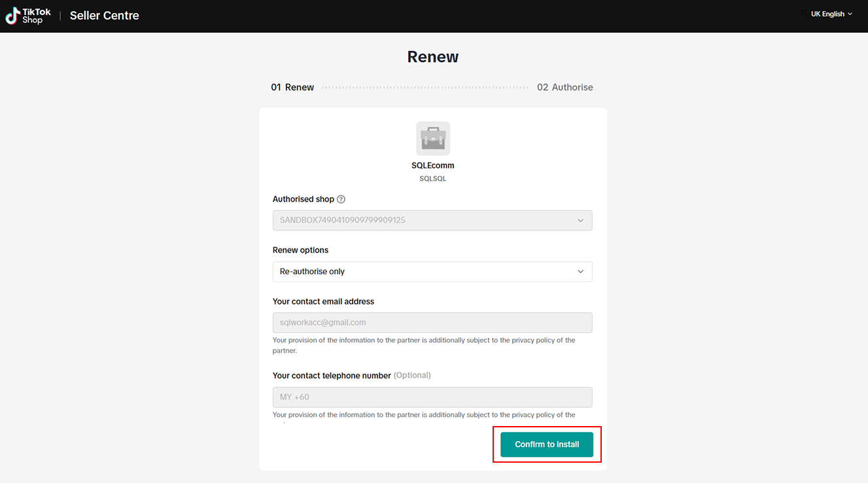This screenshot has height=483, width=868.
Task: Go to the 02 Authorise step
Action: (x=565, y=87)
